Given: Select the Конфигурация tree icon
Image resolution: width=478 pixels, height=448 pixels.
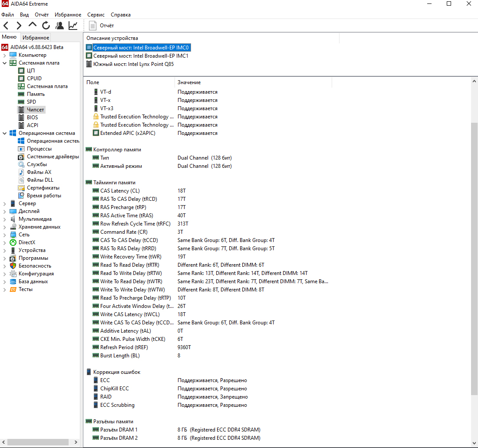Looking at the screenshot, I should coord(13,274).
